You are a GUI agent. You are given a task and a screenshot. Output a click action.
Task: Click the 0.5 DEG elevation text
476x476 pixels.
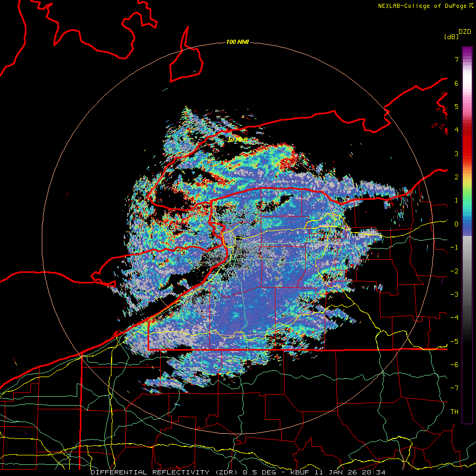(x=260, y=472)
